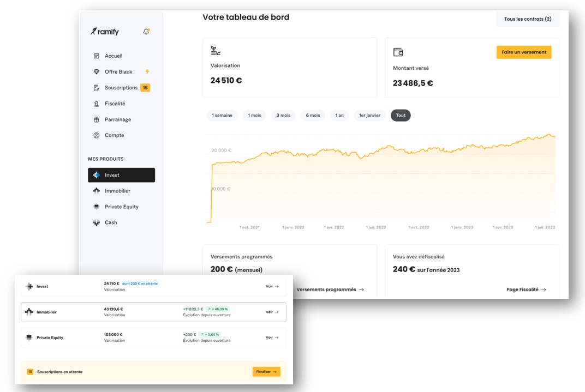Screen dimensions: 585x392
Task: Click the Invest product icon in sidebar
Action: coord(96,175)
